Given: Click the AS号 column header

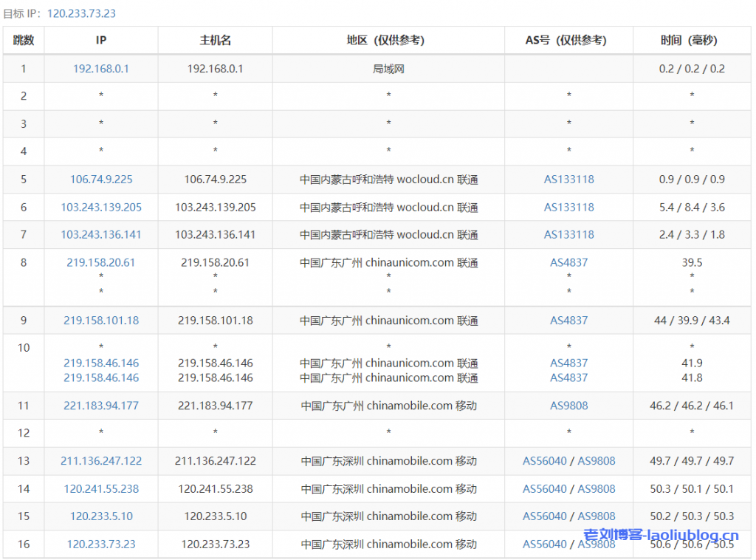Looking at the screenshot, I should click(x=568, y=41).
